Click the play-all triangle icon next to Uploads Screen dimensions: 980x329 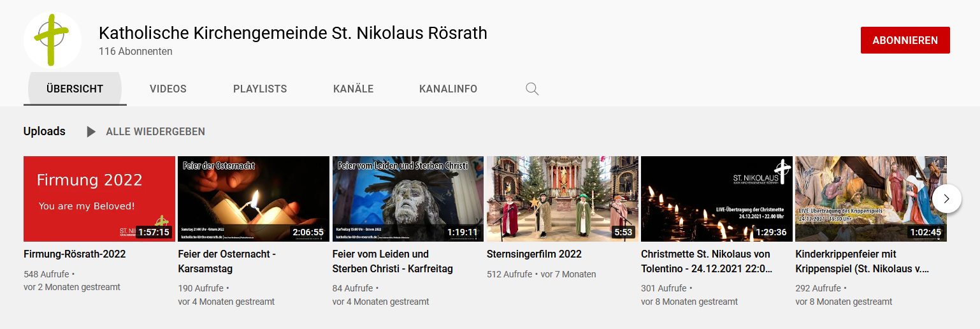(x=91, y=132)
